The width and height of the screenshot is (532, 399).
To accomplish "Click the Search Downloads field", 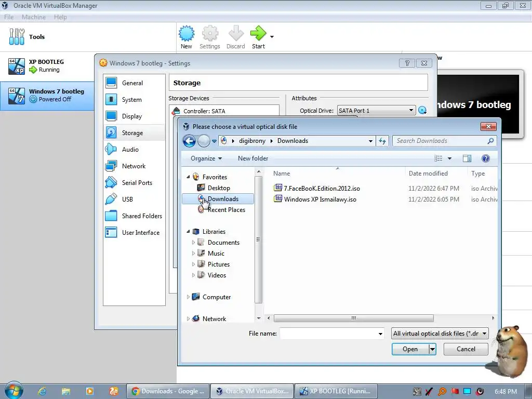I will click(445, 141).
